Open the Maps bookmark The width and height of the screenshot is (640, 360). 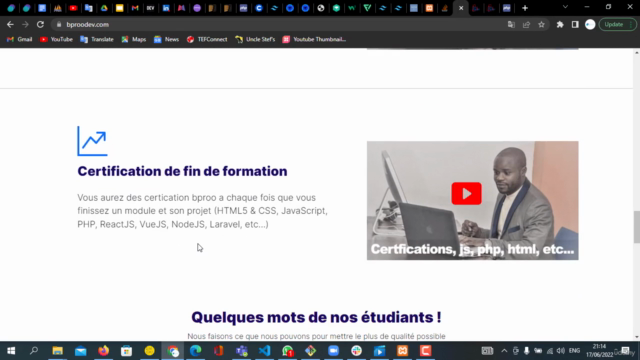[x=134, y=39]
